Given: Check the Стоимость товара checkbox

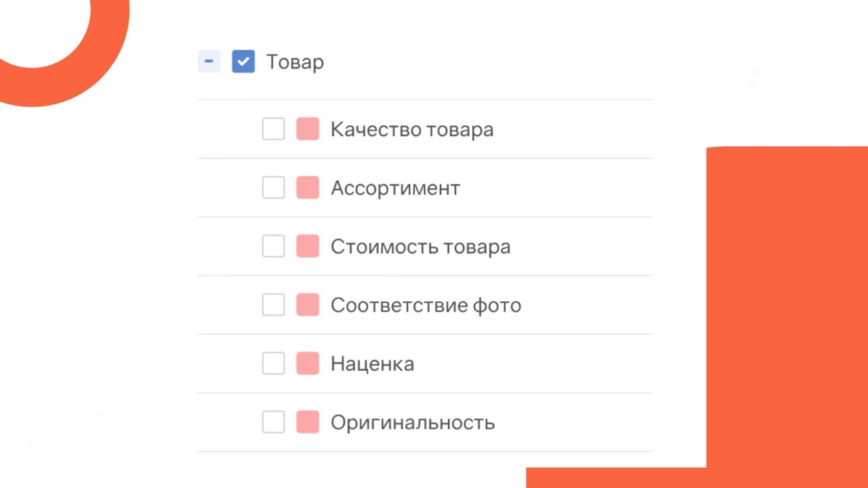Looking at the screenshot, I should (x=273, y=246).
